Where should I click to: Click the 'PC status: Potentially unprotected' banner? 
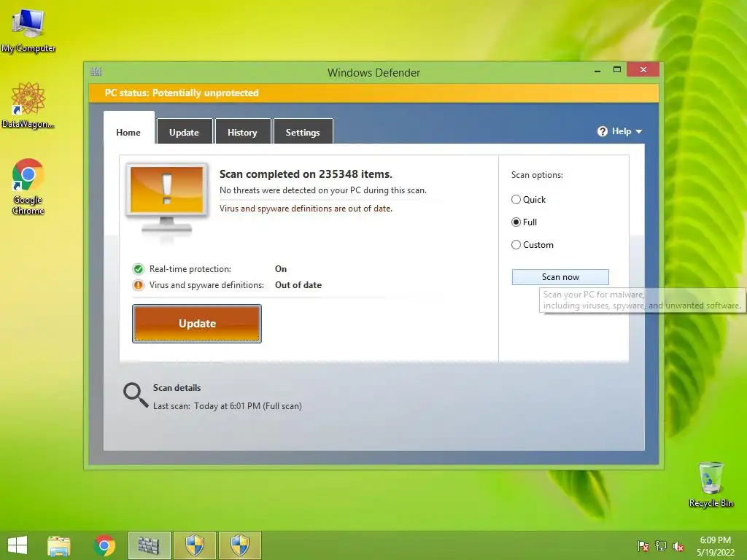click(x=373, y=93)
